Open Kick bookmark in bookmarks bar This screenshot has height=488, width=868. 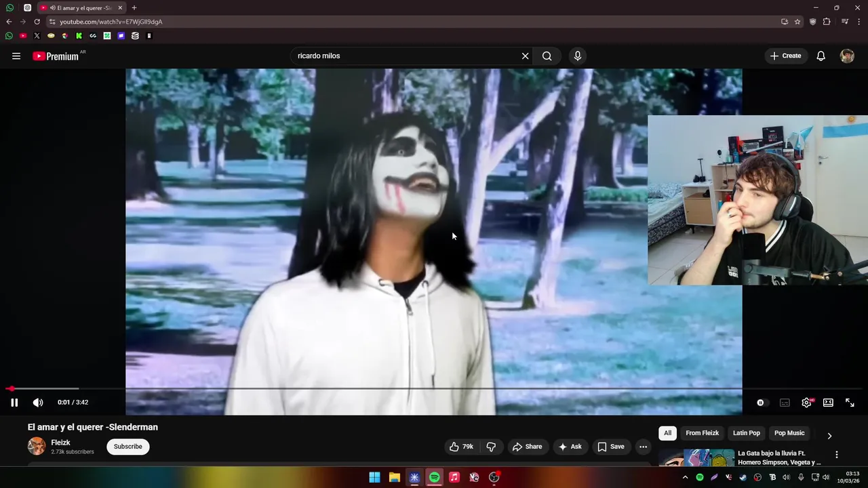(x=79, y=36)
